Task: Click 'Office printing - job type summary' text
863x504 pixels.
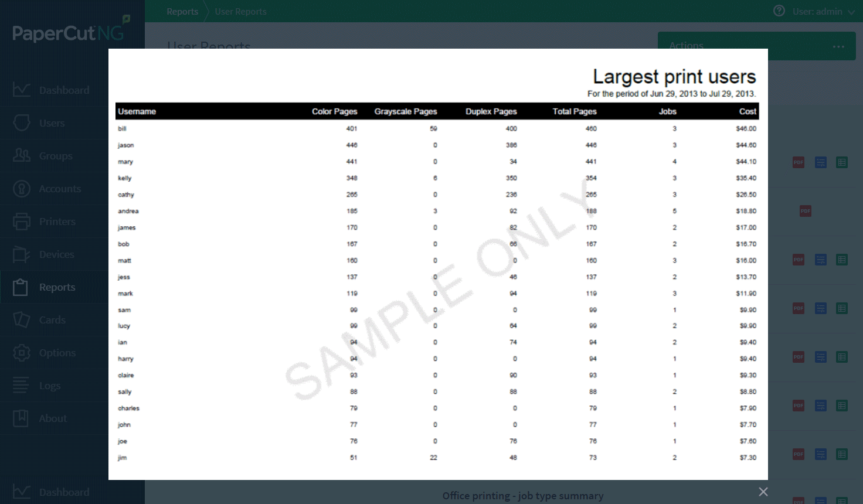Action: coord(523,496)
